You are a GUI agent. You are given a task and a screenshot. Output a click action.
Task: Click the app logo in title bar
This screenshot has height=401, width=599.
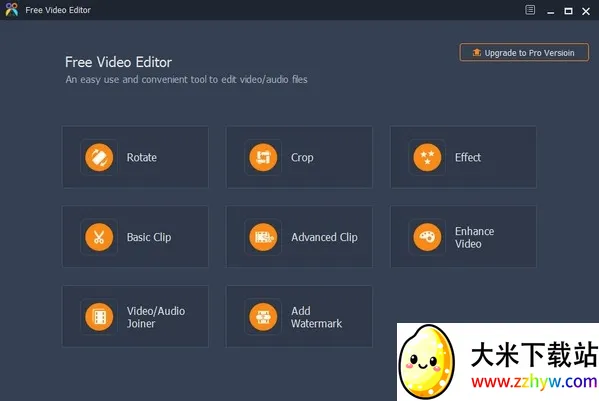click(11, 10)
